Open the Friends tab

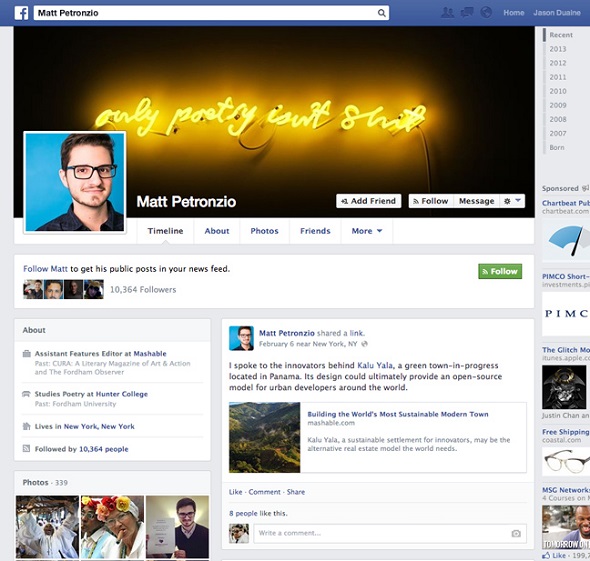click(x=315, y=231)
